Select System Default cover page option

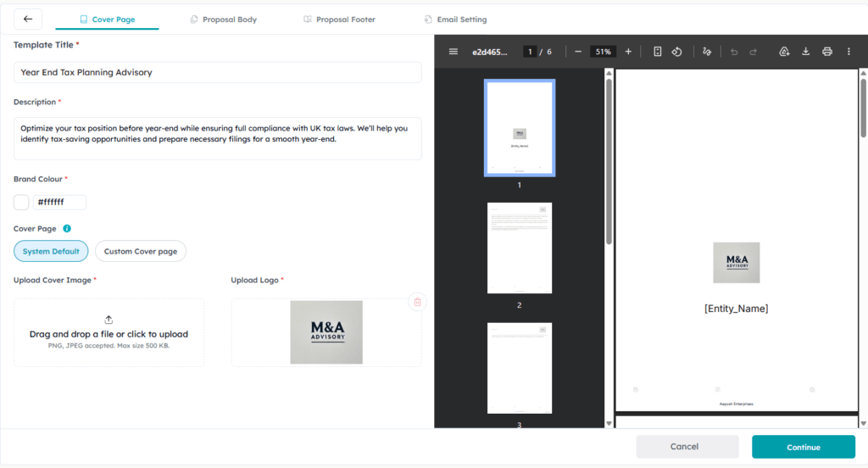point(51,251)
